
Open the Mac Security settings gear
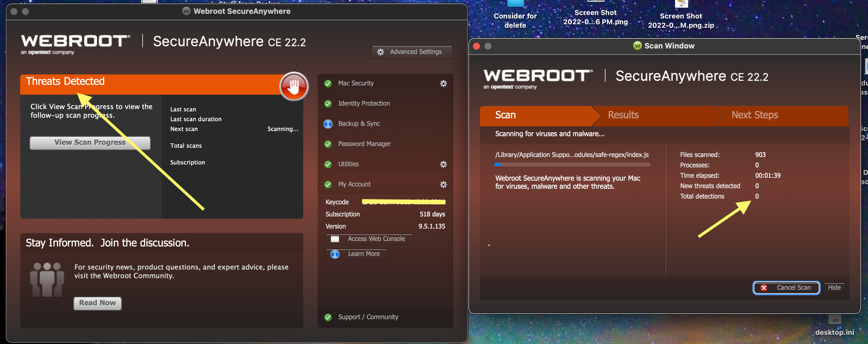pyautogui.click(x=443, y=84)
